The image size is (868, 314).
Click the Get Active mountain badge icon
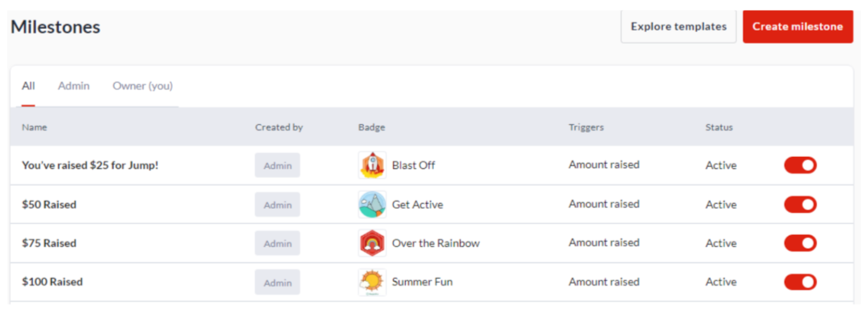click(x=372, y=204)
